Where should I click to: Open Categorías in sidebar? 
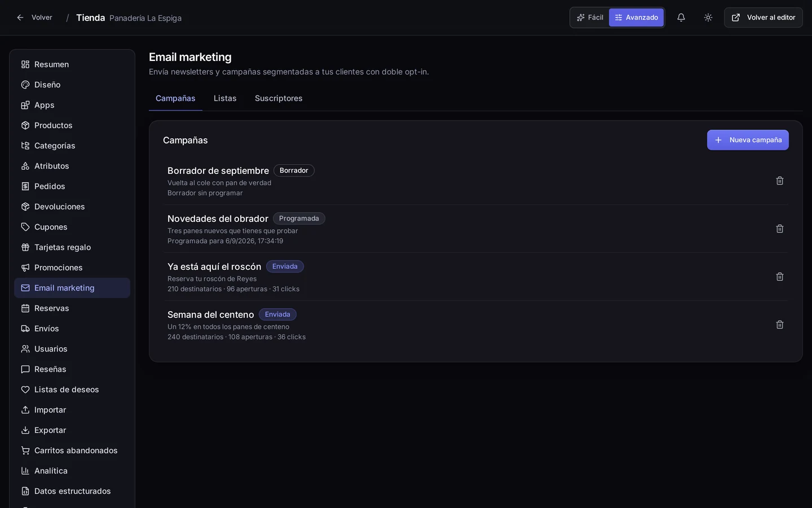72,146
